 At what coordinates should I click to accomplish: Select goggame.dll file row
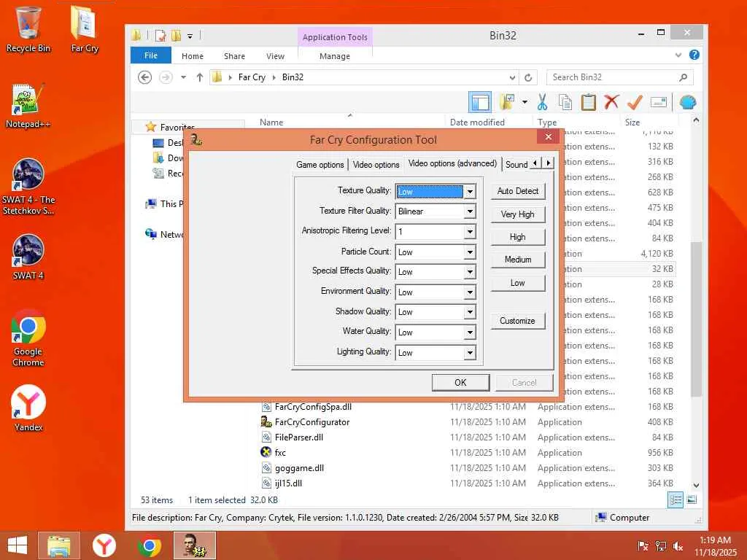pyautogui.click(x=467, y=468)
